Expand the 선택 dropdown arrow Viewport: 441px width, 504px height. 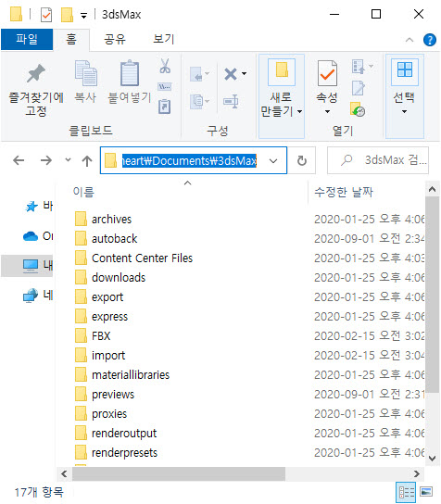(404, 111)
